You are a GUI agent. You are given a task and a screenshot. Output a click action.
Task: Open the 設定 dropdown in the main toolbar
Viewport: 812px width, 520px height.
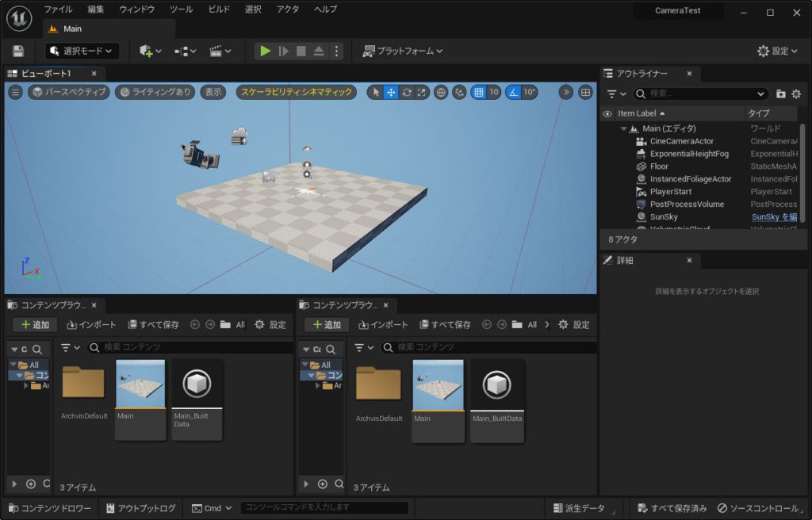pyautogui.click(x=777, y=51)
